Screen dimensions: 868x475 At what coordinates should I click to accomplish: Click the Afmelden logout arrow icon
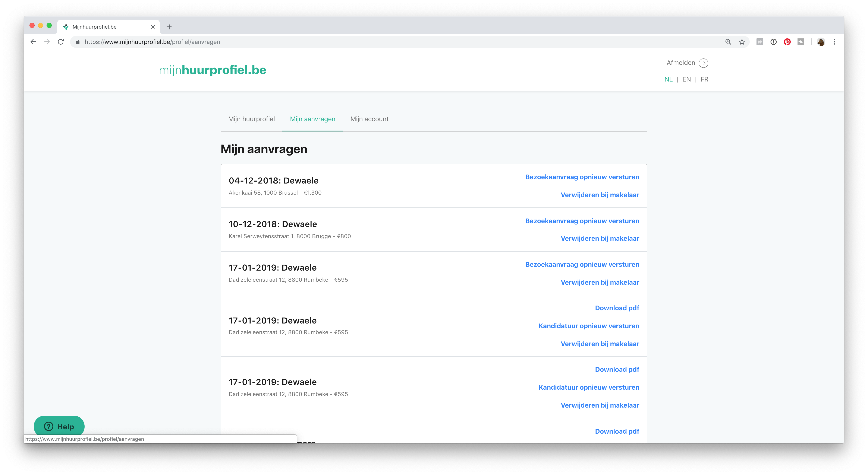703,63
